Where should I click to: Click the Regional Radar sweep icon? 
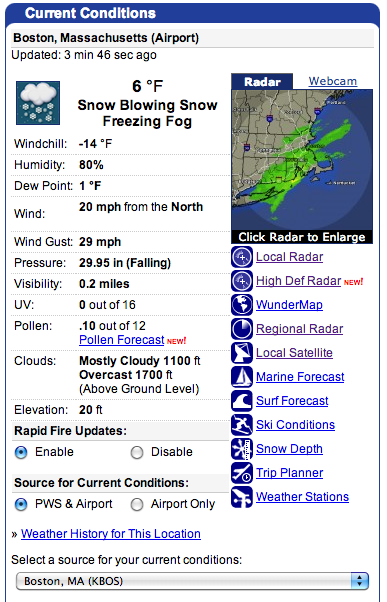(x=242, y=329)
